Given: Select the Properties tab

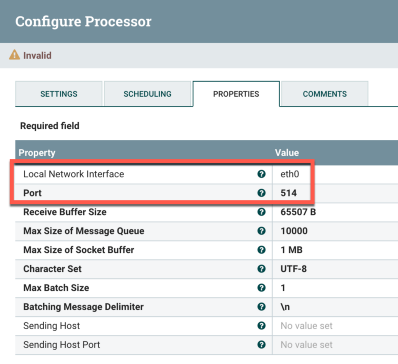Looking at the screenshot, I should coord(236,94).
